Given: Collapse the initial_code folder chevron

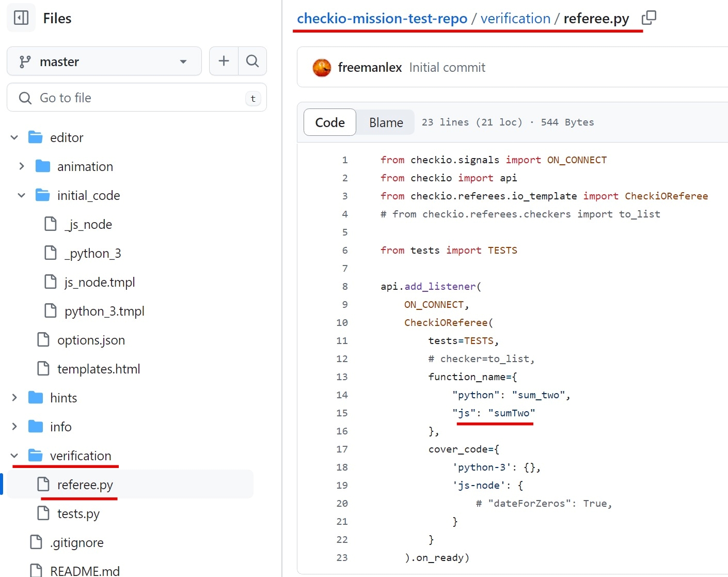Looking at the screenshot, I should click(x=22, y=195).
